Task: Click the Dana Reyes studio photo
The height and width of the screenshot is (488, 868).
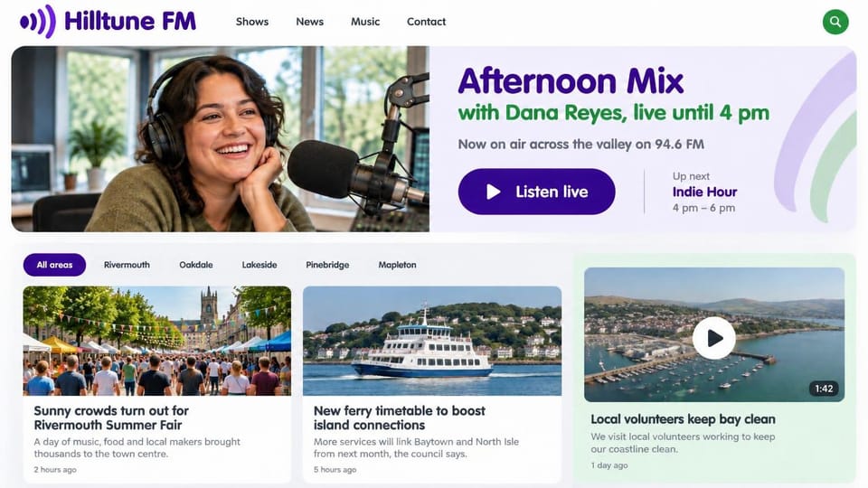Action: point(221,139)
